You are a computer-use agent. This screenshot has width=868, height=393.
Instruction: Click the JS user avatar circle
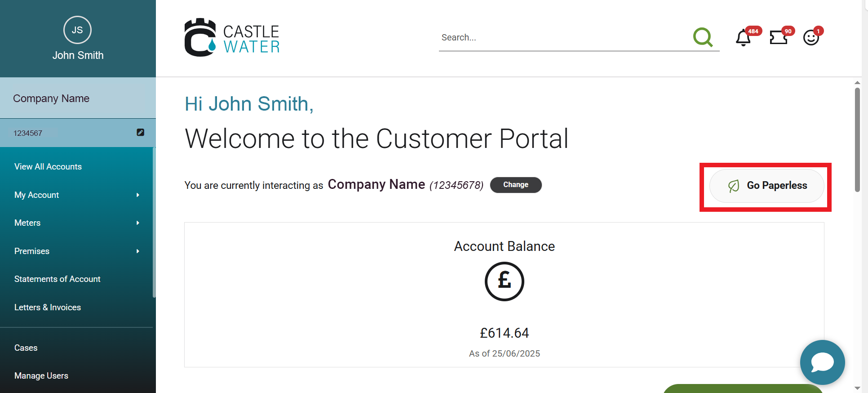click(77, 30)
